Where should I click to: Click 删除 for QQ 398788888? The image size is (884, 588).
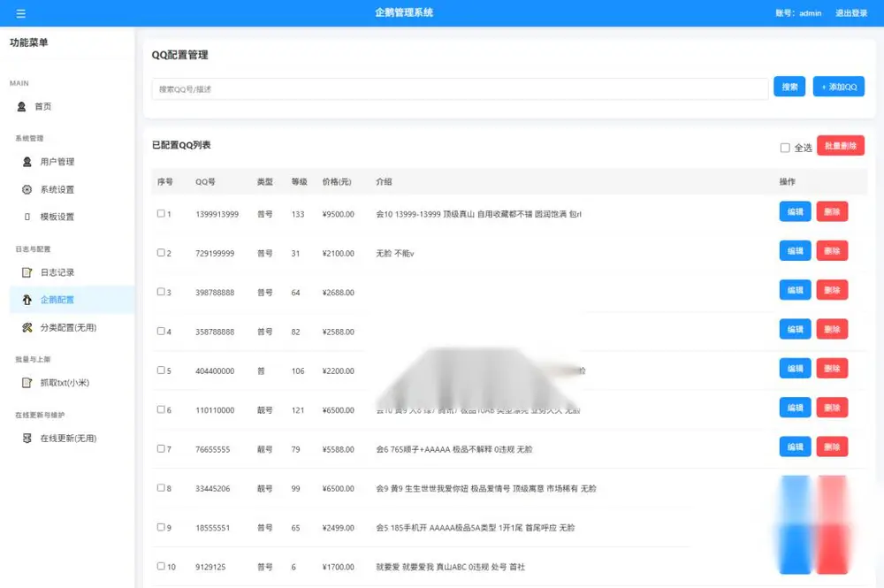click(832, 290)
